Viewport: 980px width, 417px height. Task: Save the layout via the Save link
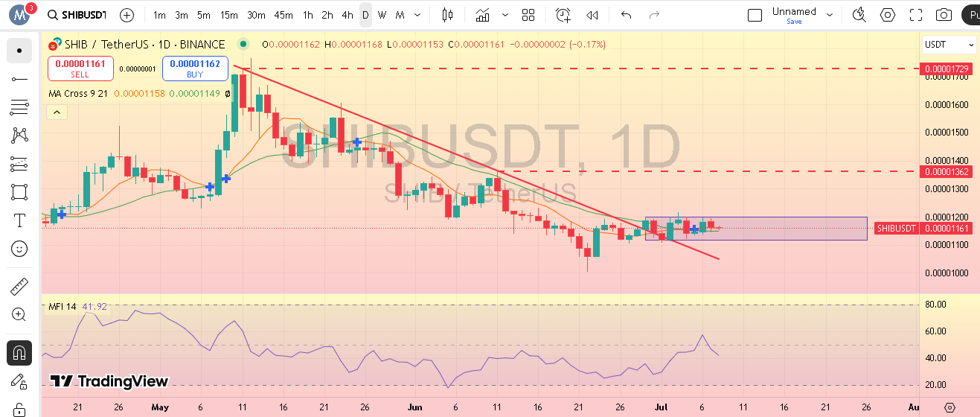(794, 22)
